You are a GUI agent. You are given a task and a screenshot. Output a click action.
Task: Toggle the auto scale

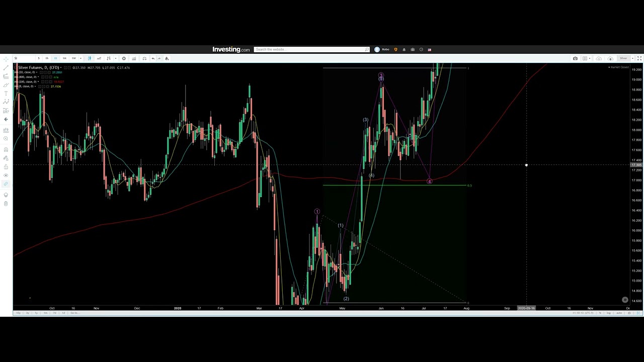(x=619, y=313)
